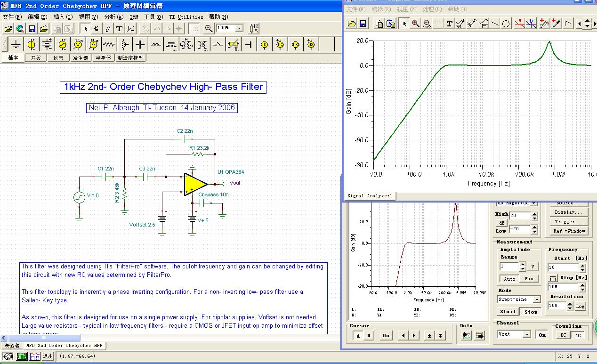Open the 100% zoom dropdown
The height and width of the screenshot is (364, 597).
(x=239, y=28)
